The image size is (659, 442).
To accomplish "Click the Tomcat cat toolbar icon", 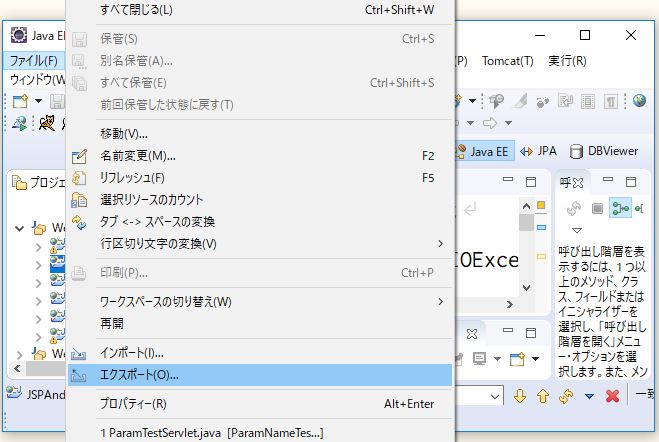I will click(47, 124).
